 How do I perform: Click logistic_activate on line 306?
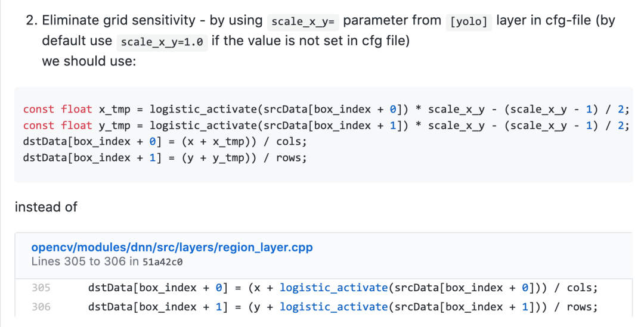coord(333,307)
